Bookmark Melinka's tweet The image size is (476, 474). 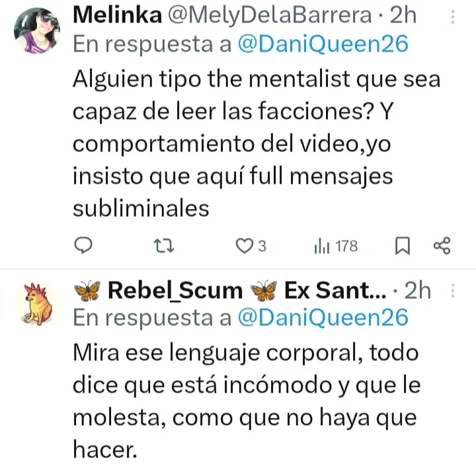point(402,247)
